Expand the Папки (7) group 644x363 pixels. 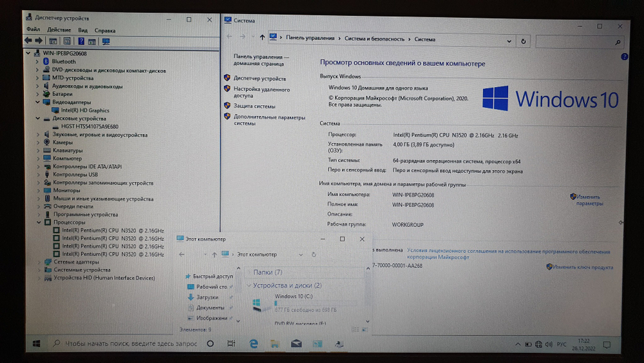pyautogui.click(x=249, y=272)
